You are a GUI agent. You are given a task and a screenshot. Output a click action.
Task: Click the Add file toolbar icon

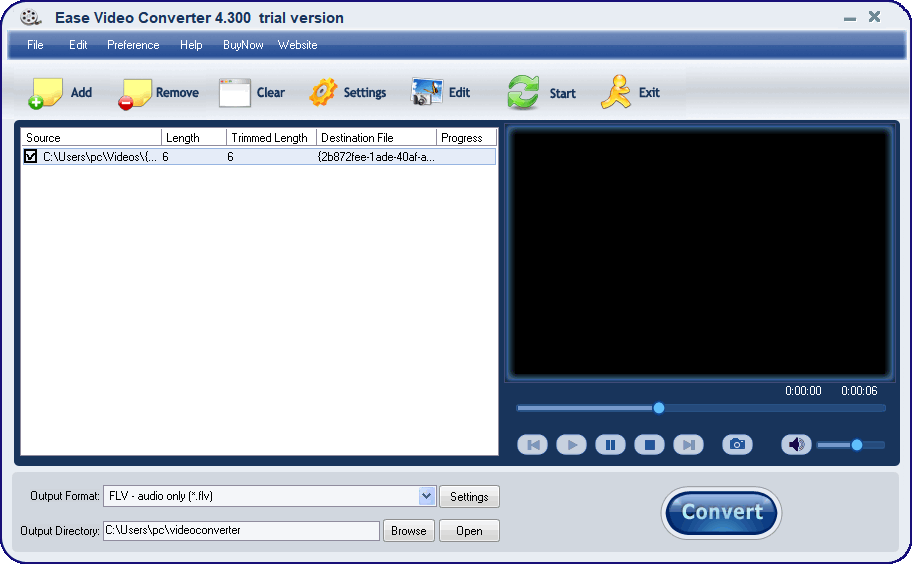click(45, 93)
